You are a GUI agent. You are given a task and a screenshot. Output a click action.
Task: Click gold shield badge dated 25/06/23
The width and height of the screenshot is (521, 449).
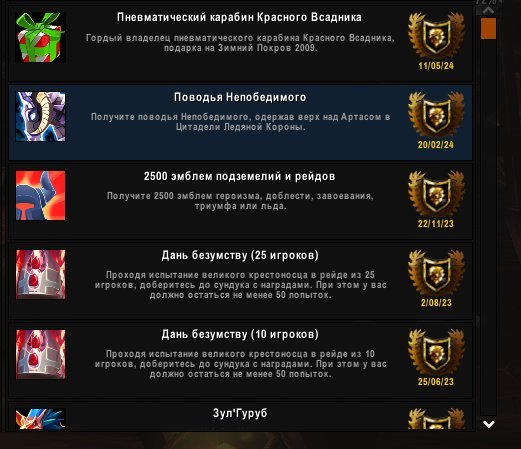pos(436,352)
